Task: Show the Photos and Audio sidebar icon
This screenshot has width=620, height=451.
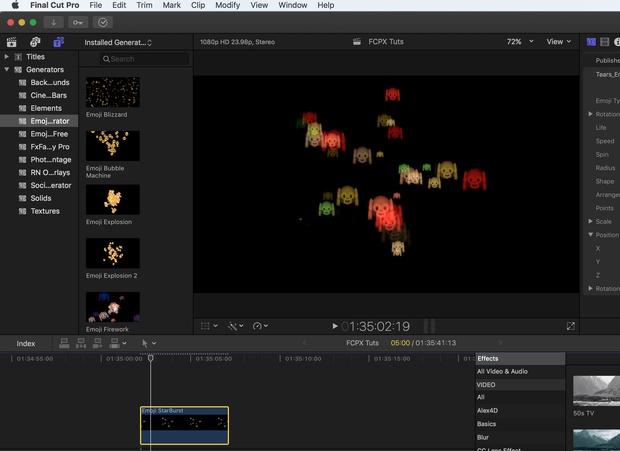Action: [35, 42]
